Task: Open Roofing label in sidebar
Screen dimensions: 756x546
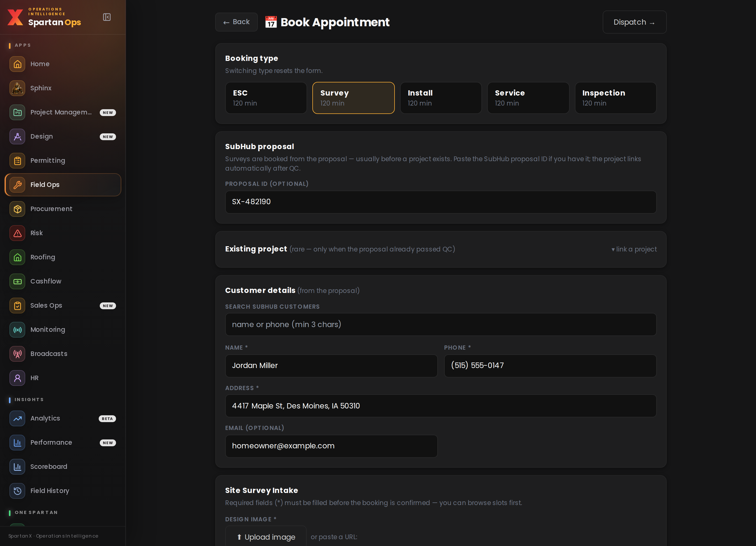Action: pos(43,257)
